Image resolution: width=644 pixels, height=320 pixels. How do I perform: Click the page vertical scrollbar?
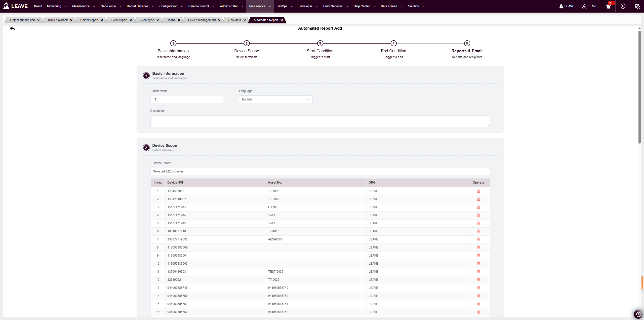(639, 87)
